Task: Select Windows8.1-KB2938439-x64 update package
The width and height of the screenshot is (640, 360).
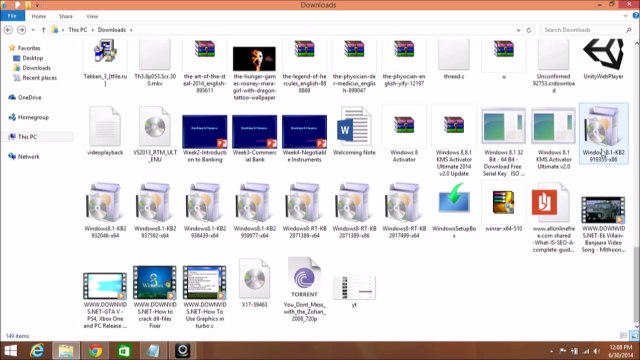Action: coord(204,210)
